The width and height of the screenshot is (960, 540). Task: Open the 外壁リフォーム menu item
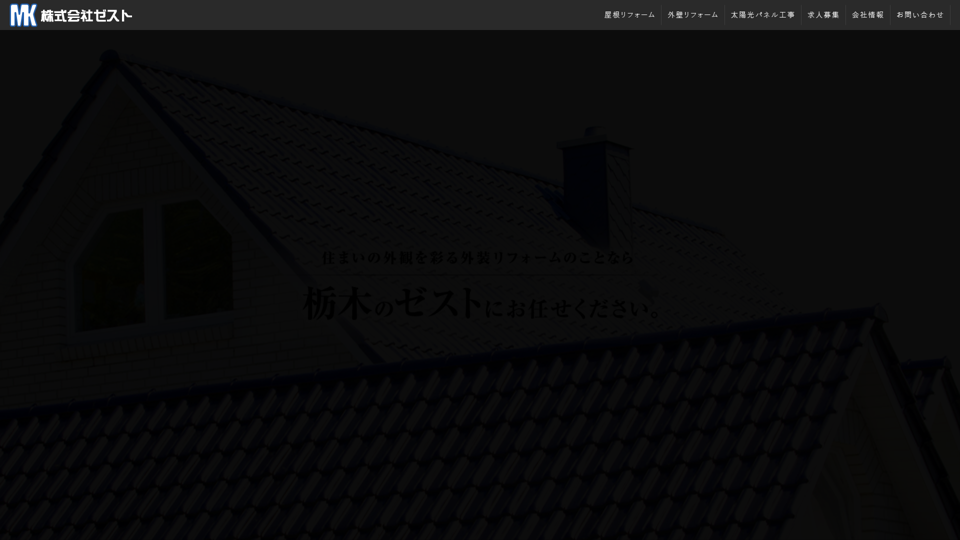(693, 15)
